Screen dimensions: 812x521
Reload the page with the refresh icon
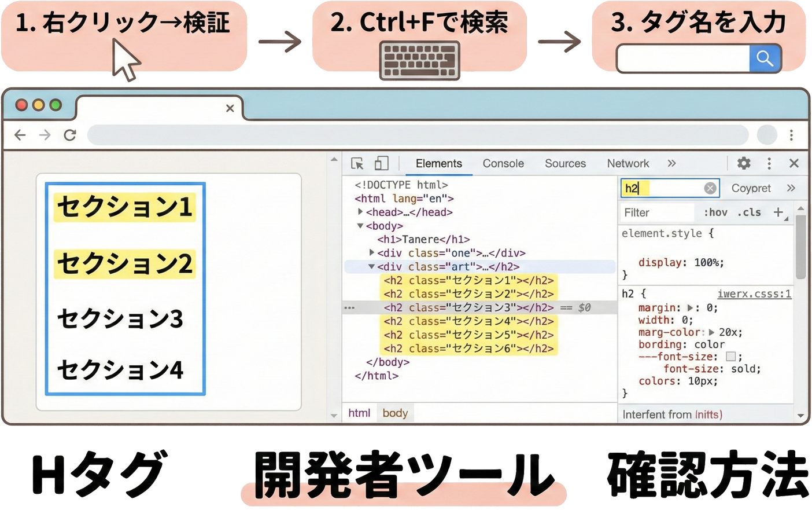pos(70,135)
